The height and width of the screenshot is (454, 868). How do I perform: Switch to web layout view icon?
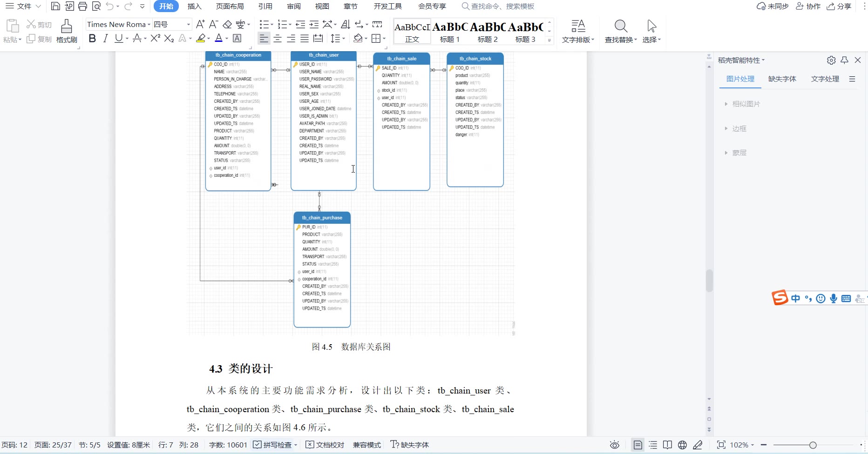point(682,445)
